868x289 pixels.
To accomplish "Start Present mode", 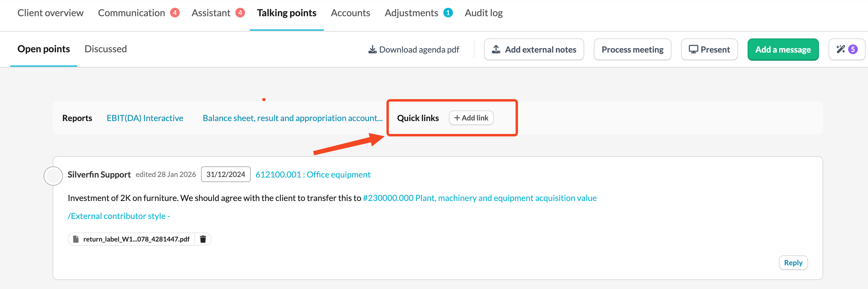I will (709, 50).
